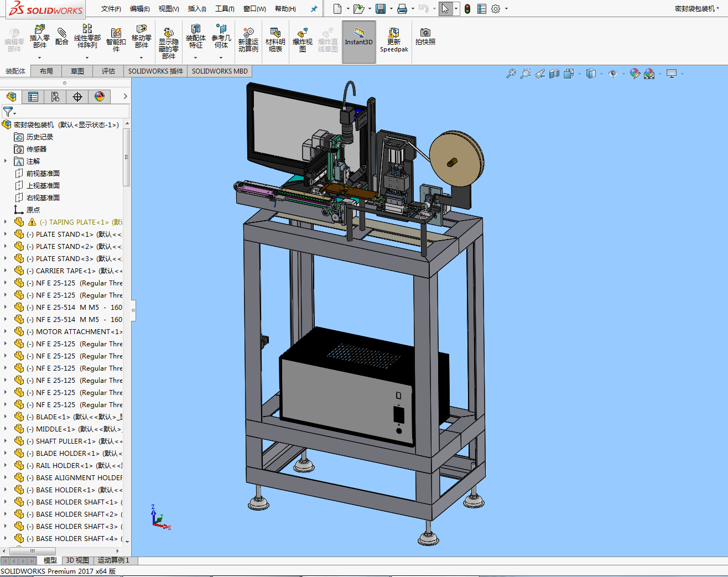Viewport: 728px width, 577px height.
Task: Expand the TAPING PLATE<1> tree node
Action: coord(6,222)
